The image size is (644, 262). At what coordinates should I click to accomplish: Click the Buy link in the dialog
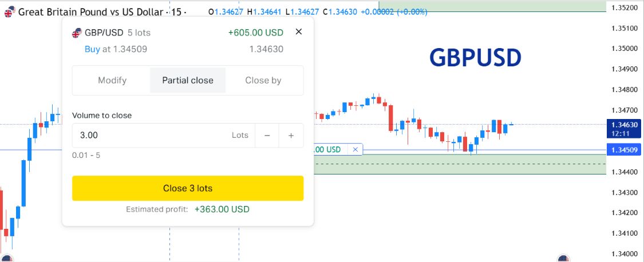point(92,49)
